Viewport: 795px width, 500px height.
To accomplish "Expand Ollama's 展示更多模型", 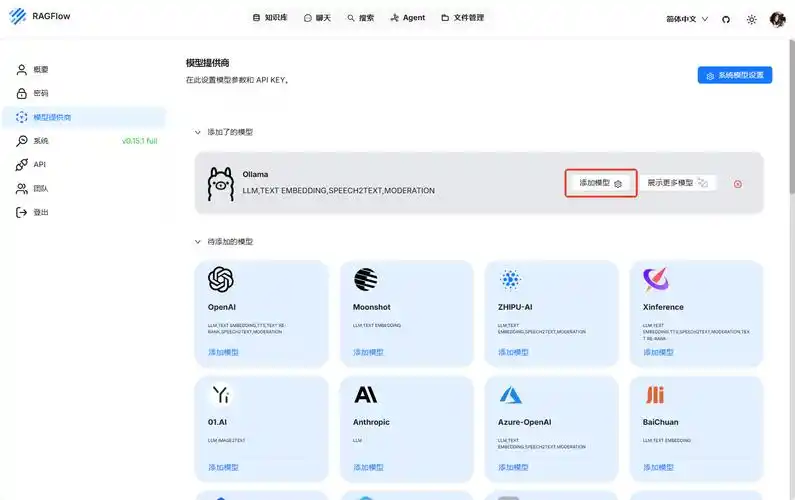I will point(677,183).
